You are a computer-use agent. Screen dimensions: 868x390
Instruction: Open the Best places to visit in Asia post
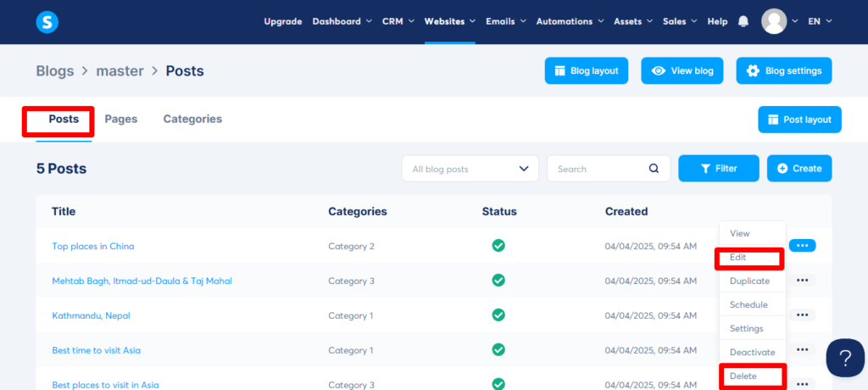[x=105, y=384]
